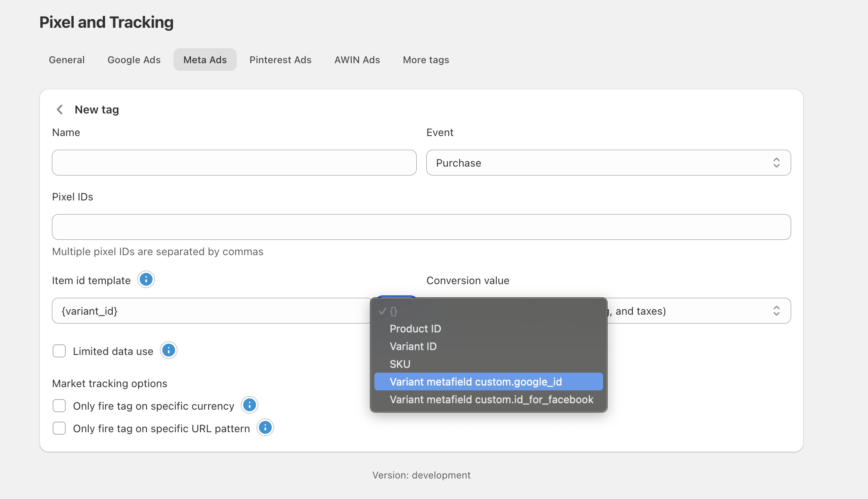Screen dimensions: 868x499
Task: Click info icon beside Limited data use
Action: [x=169, y=351]
